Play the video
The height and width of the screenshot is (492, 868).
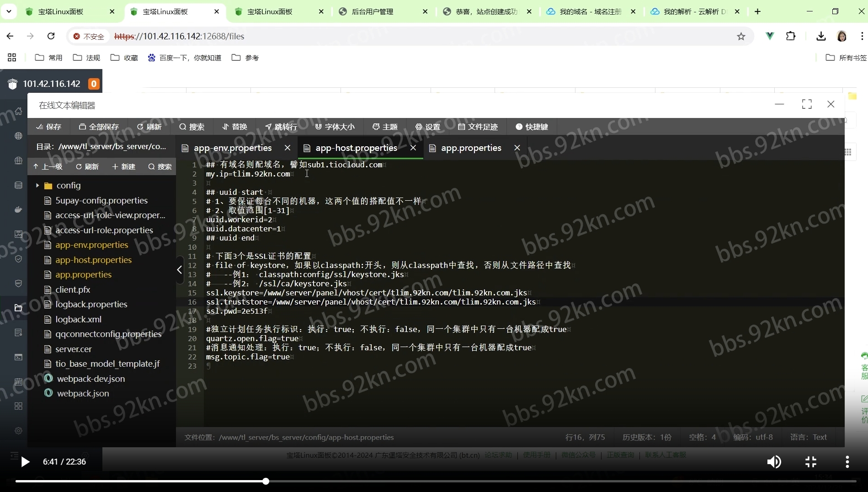pos(25,462)
